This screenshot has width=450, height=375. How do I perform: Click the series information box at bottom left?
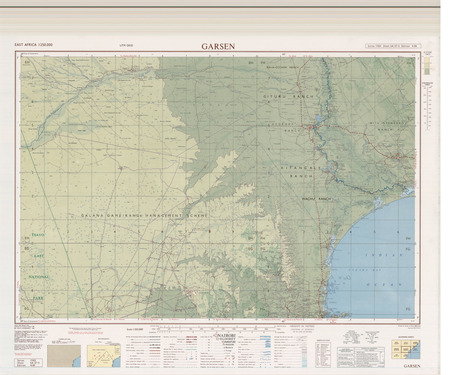pos(28,363)
